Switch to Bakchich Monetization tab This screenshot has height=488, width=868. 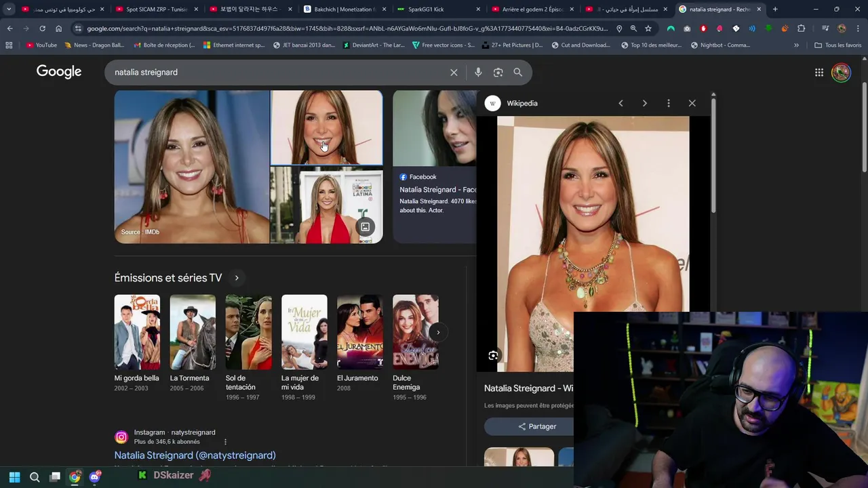(344, 9)
